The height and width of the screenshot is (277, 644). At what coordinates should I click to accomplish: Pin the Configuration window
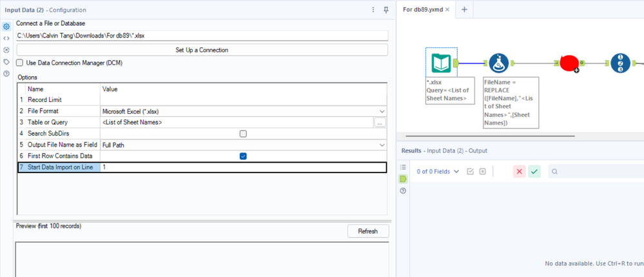point(385,10)
